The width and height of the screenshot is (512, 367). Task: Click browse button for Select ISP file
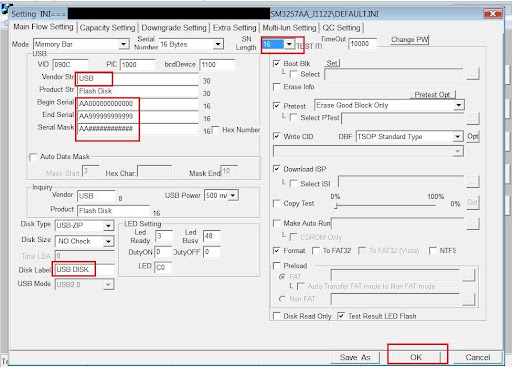pyautogui.click(x=473, y=181)
